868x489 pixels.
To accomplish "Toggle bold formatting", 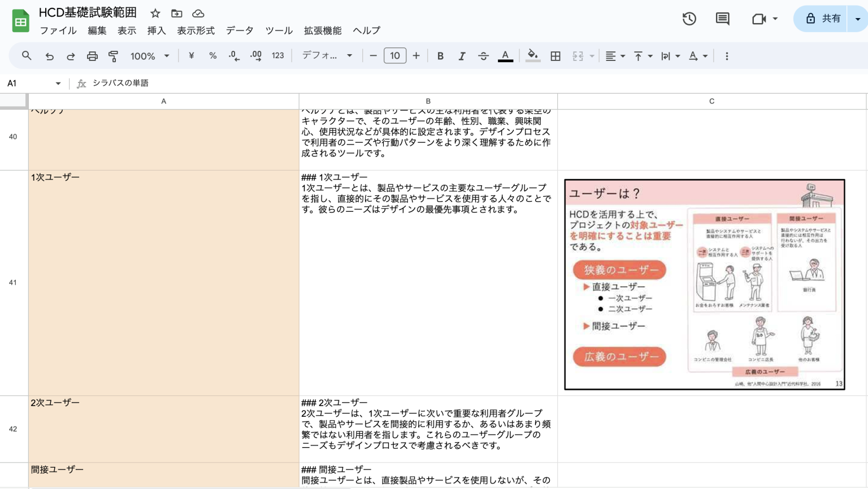I will pos(440,56).
